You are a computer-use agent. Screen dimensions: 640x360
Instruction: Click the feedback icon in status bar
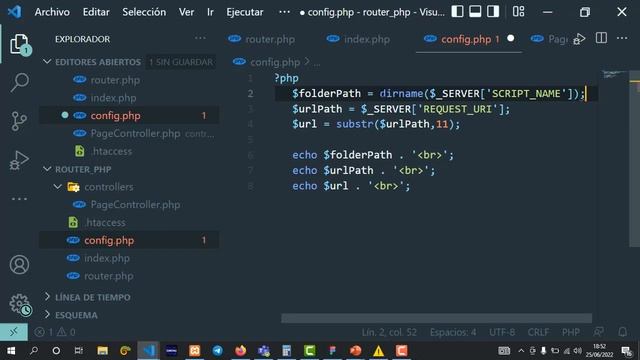[599, 332]
